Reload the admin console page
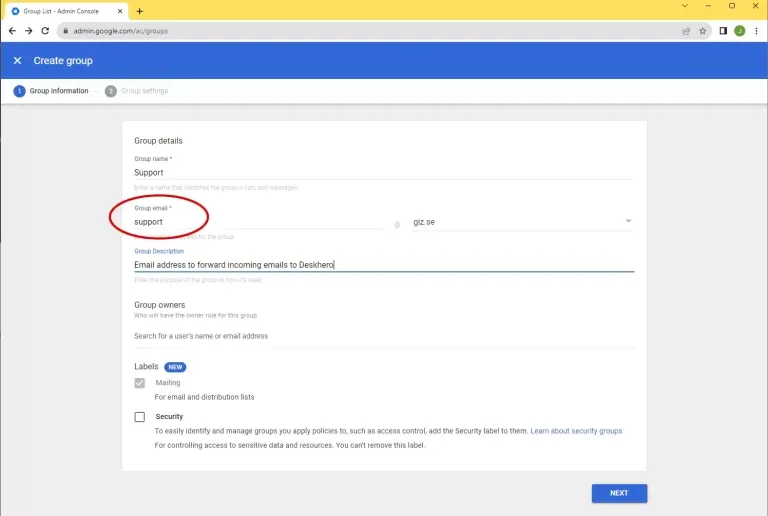768x516 pixels. click(x=45, y=31)
